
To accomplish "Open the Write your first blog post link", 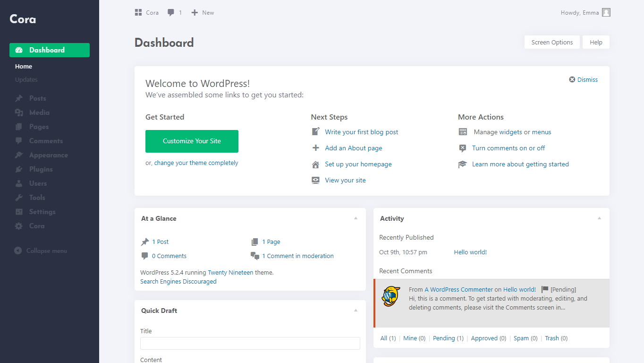I will pos(362,132).
